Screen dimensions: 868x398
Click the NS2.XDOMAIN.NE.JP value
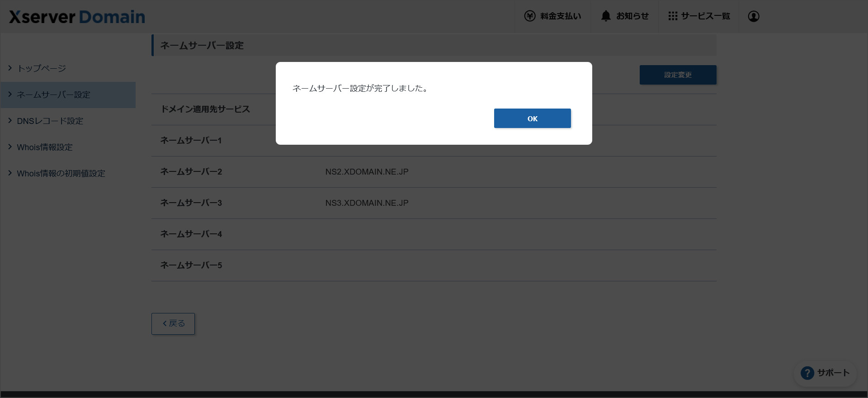tap(367, 172)
